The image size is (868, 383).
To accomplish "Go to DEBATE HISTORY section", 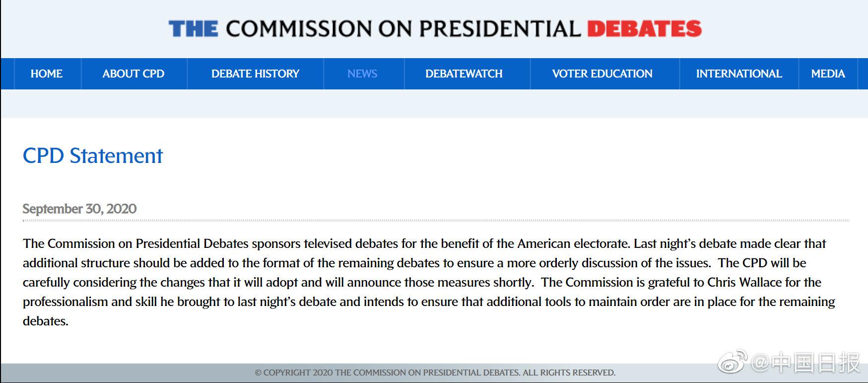I will [x=255, y=74].
